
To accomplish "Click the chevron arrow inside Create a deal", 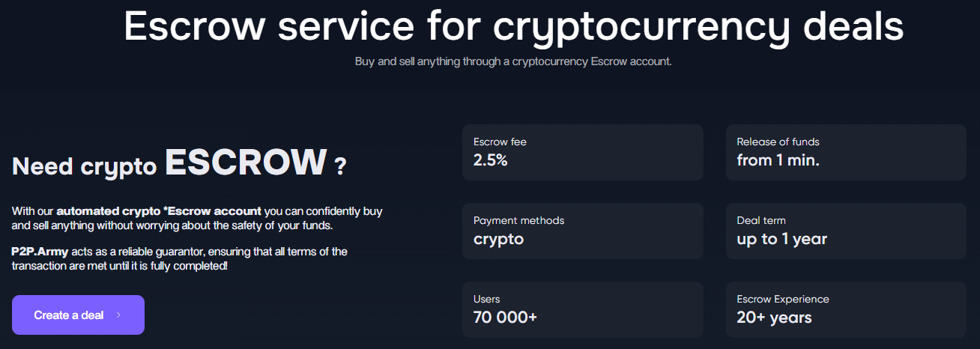I will pyautogui.click(x=118, y=315).
